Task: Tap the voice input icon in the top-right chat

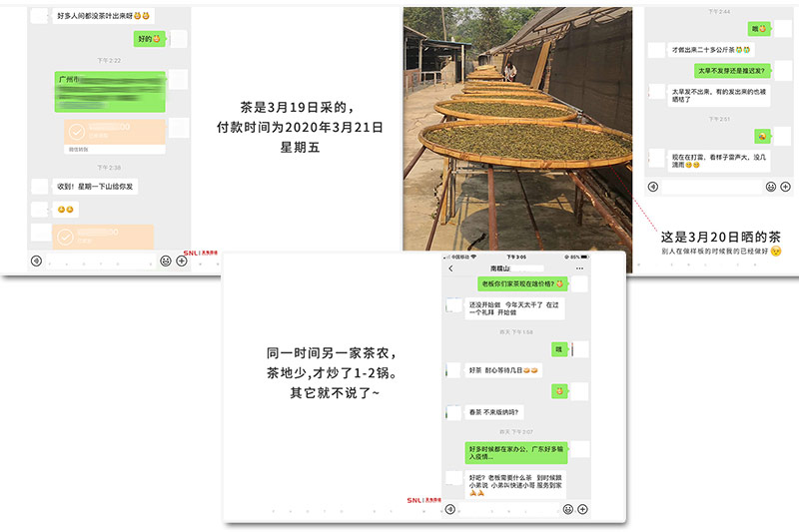Action: (x=653, y=187)
